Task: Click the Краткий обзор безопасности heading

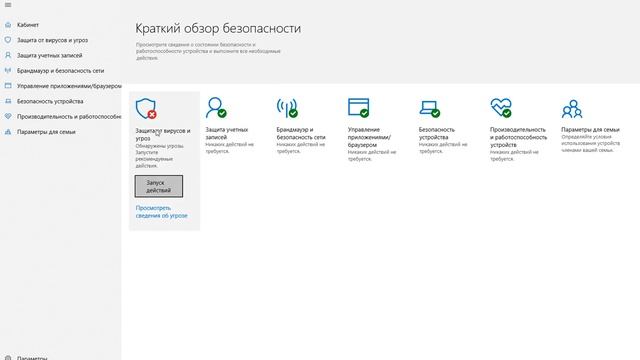Action: coord(218,28)
